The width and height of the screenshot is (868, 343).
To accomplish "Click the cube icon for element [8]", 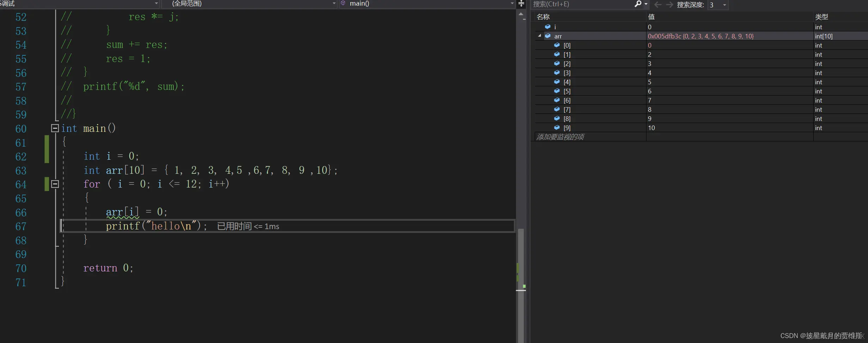I will point(557,118).
